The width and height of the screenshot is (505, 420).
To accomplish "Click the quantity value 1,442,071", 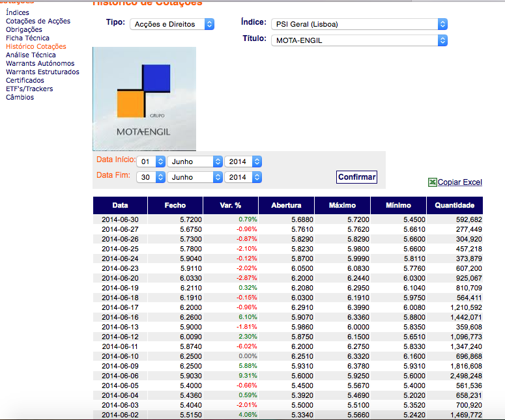I will (x=466, y=317).
